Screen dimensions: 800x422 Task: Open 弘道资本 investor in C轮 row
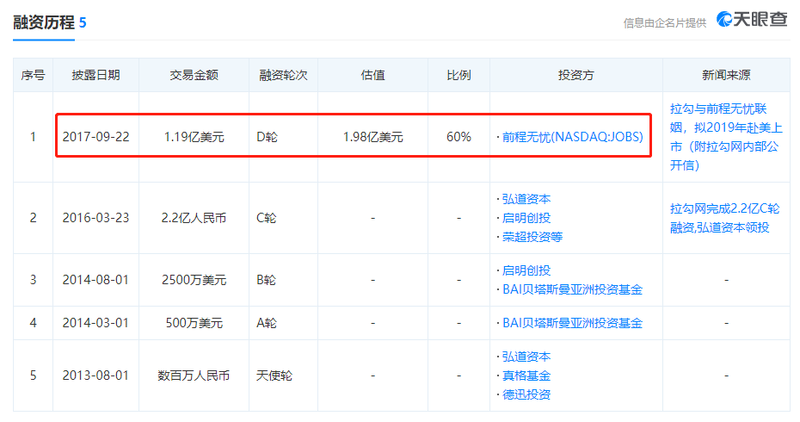[526, 199]
